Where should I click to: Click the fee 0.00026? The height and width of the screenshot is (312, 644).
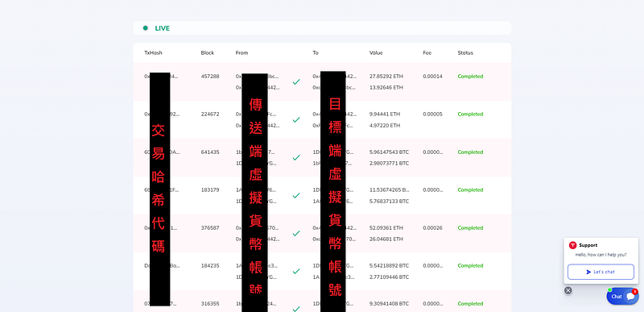[x=432, y=227]
